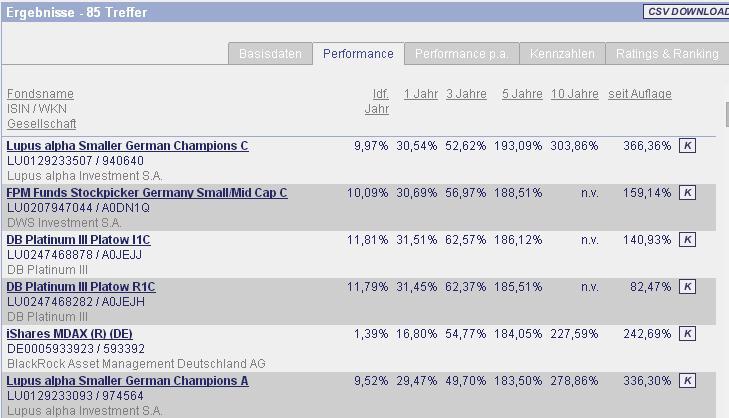This screenshot has height=418, width=729.
Task: Sort by the 10 Jahre column
Action: click(x=575, y=94)
